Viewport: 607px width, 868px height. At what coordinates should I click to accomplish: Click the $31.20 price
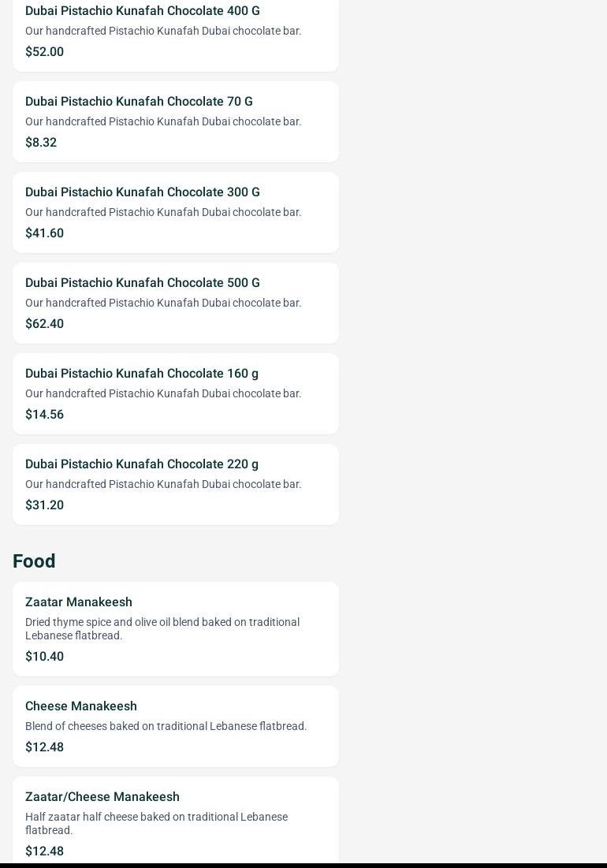pos(44,505)
